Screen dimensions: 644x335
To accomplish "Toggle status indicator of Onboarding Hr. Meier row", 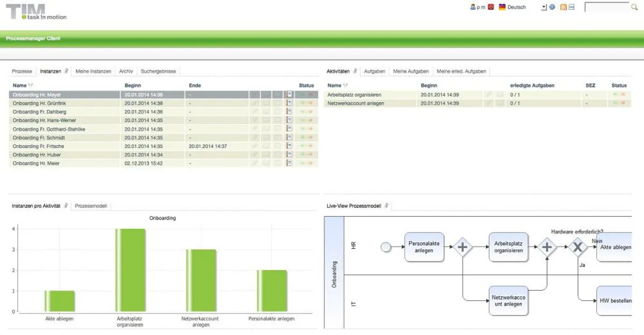I will coord(303,163).
